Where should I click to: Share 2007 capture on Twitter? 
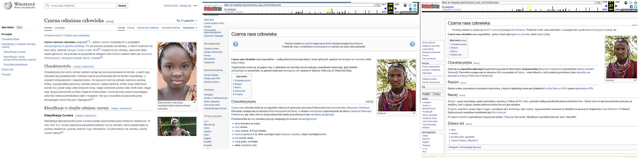(x=636, y=7)
